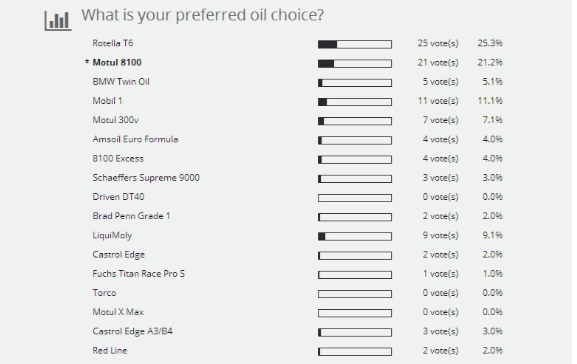Open the 2 vote(s) link for Red Line
This screenshot has height=364, width=577.
click(x=440, y=350)
